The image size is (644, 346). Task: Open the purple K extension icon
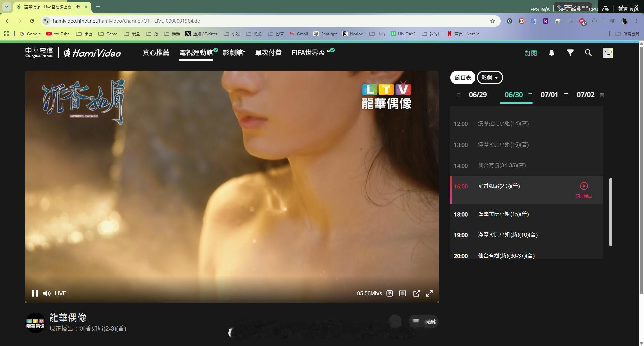tap(545, 21)
